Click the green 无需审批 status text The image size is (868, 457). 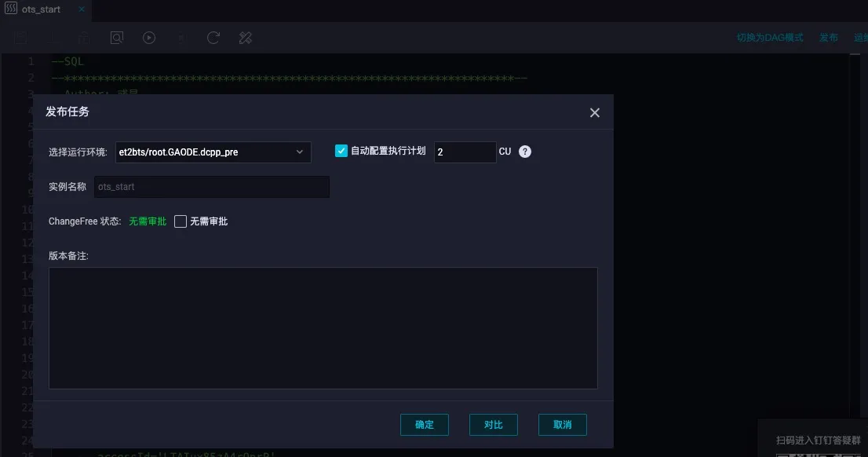(x=148, y=221)
